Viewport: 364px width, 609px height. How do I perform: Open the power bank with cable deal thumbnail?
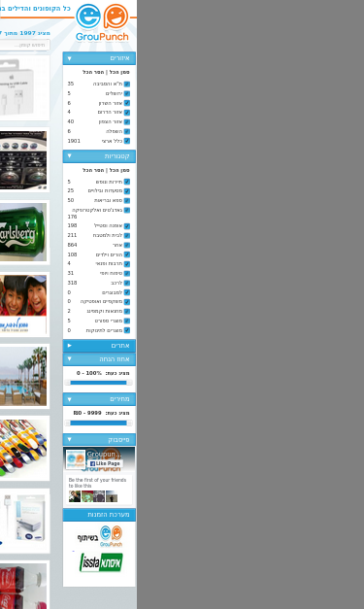(23, 521)
